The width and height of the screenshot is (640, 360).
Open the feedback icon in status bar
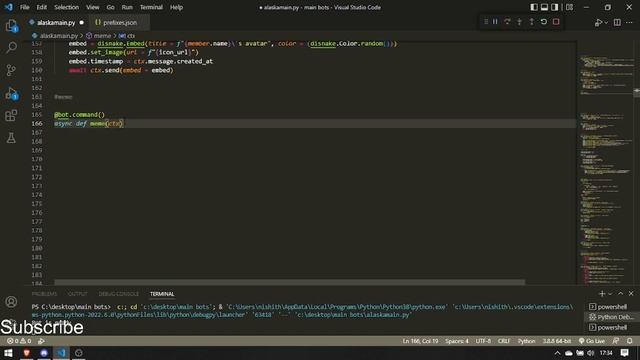[616, 341]
